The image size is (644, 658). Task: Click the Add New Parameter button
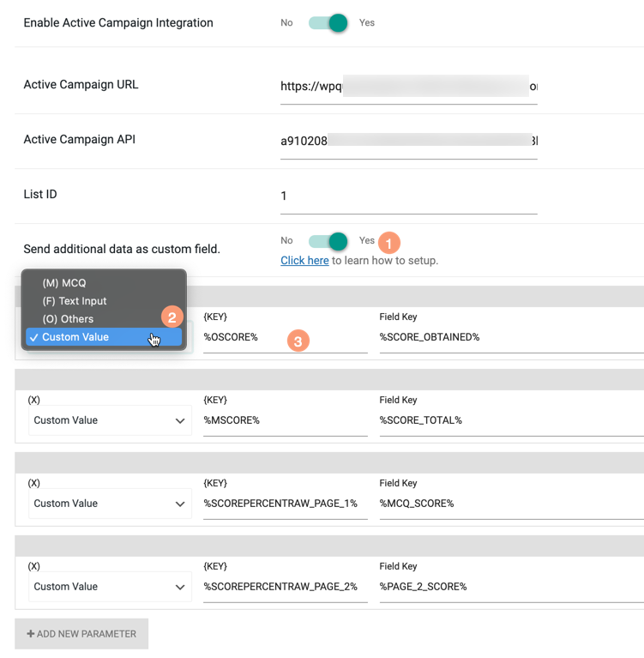coord(81,634)
